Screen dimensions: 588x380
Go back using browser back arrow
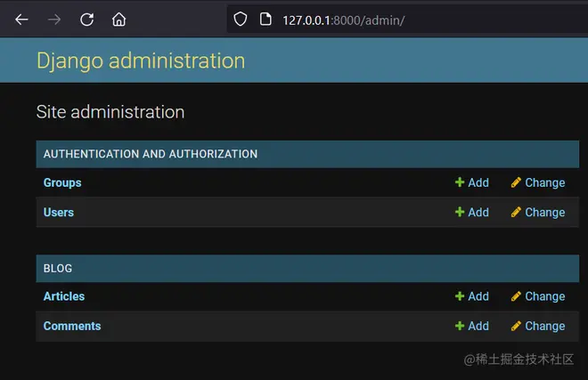(21, 20)
